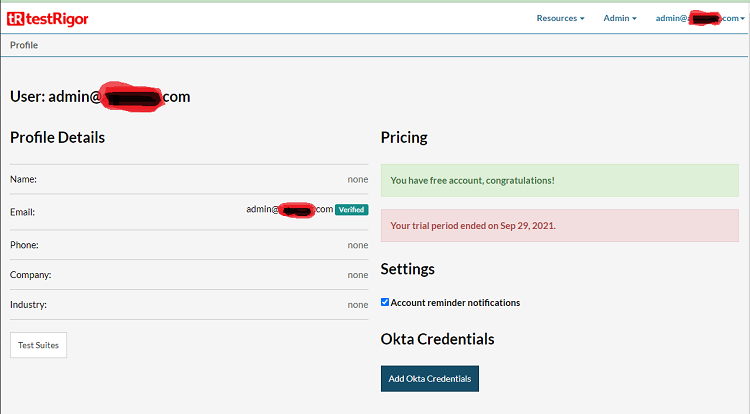Click the Settings section heading
The height and width of the screenshot is (414, 750).
coord(407,269)
